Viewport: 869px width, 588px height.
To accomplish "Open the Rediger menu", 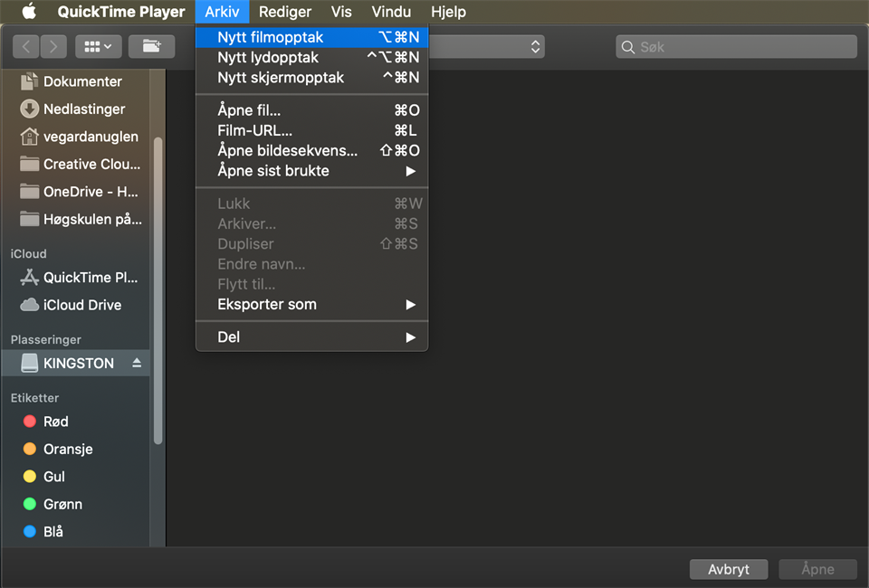I will tap(284, 12).
